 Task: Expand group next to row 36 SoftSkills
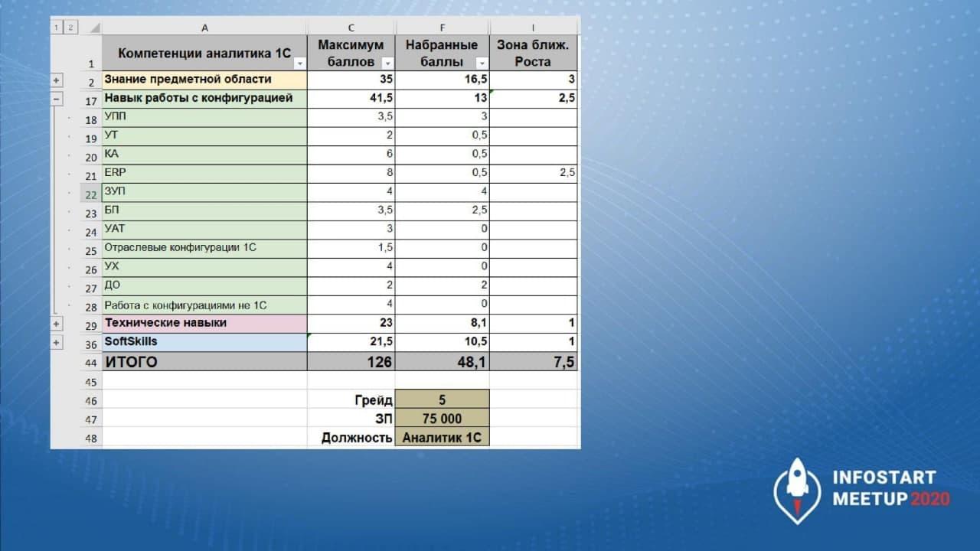tap(57, 342)
